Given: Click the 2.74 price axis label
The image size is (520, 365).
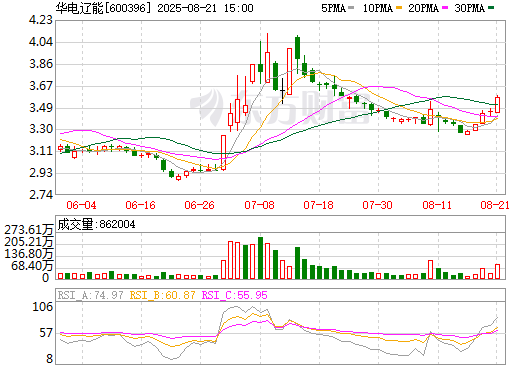Looking at the screenshot, I should (41, 195).
